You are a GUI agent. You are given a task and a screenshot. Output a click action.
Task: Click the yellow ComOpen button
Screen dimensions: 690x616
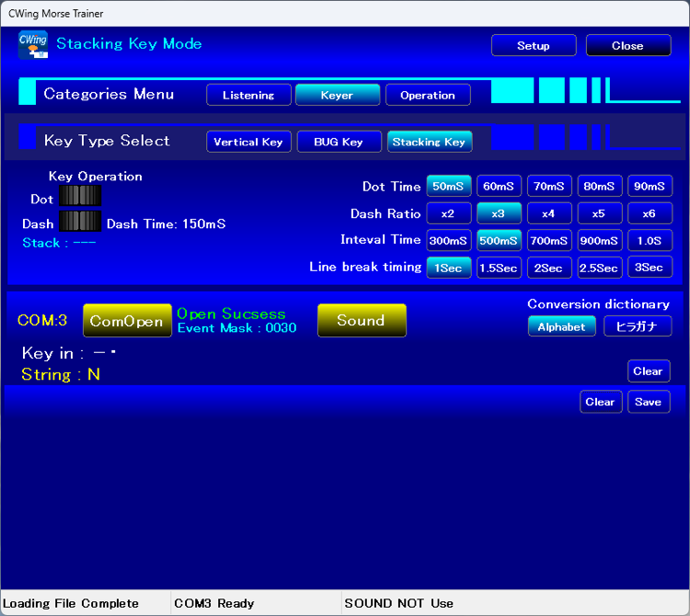tap(127, 321)
